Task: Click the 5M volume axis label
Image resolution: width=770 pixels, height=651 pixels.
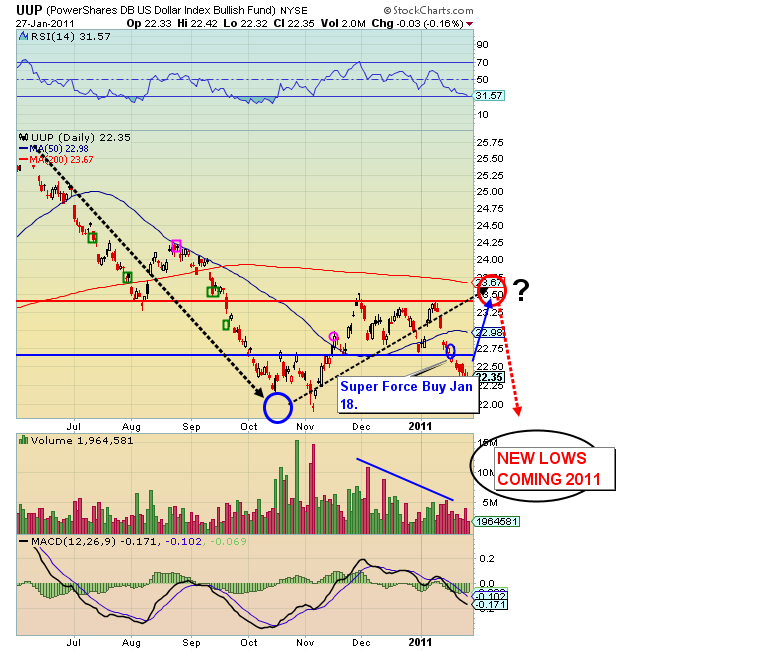Action: click(490, 503)
